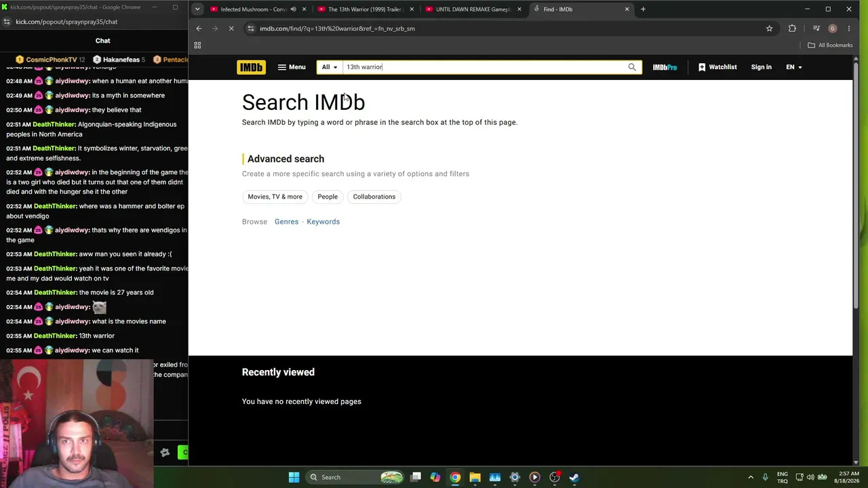Open the Watchlist
Viewport: 868px width, 488px height.
point(717,67)
